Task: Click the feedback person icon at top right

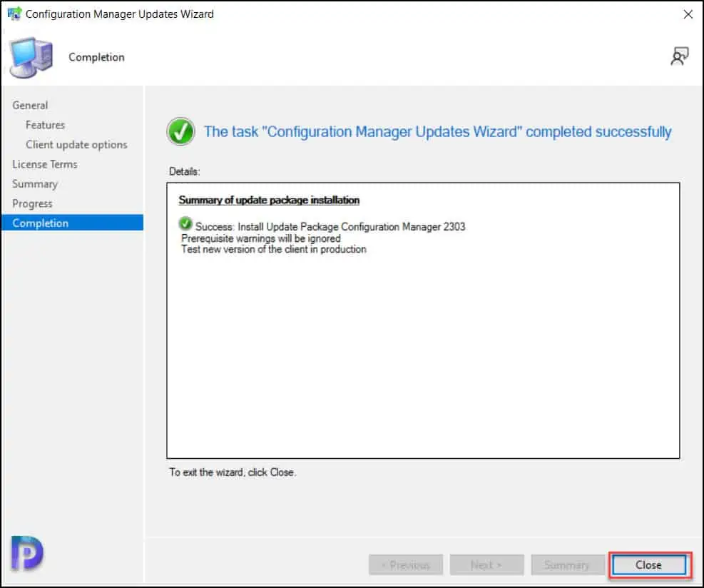Action: point(679,56)
